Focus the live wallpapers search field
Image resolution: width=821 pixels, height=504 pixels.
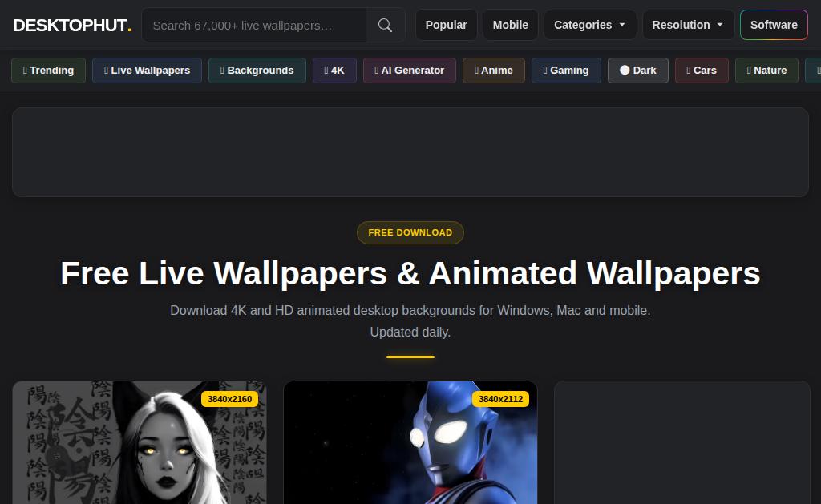(x=254, y=25)
